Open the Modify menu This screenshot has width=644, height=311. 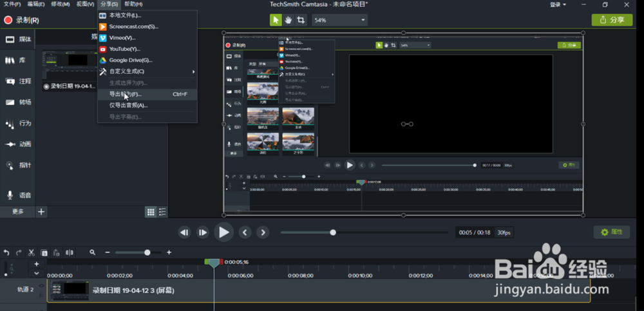(x=61, y=4)
